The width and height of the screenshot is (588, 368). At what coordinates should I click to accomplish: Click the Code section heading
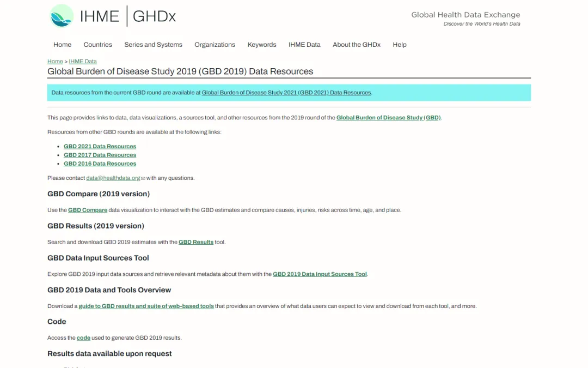pyautogui.click(x=57, y=322)
